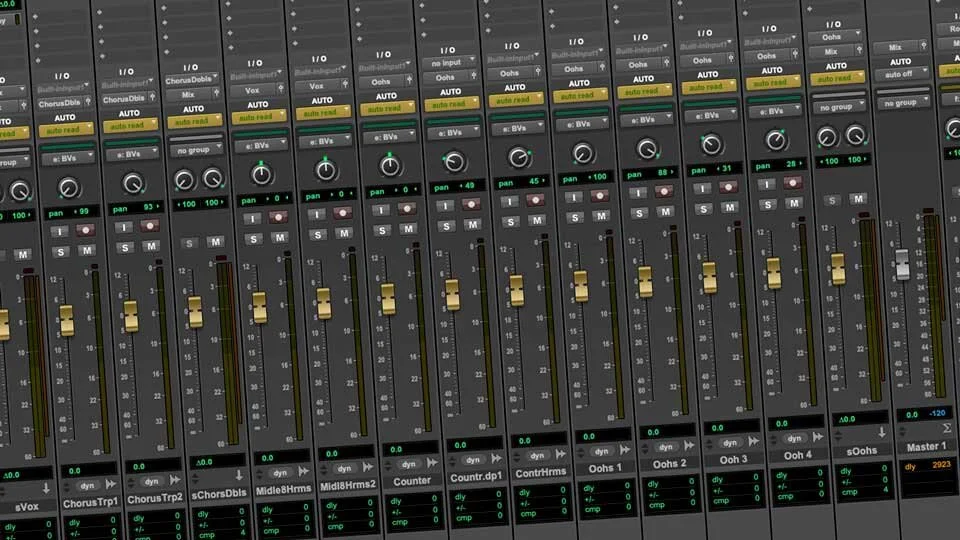This screenshot has height=540, width=960.
Task: Open Master 1 auto off dropdown
Action: pos(902,74)
